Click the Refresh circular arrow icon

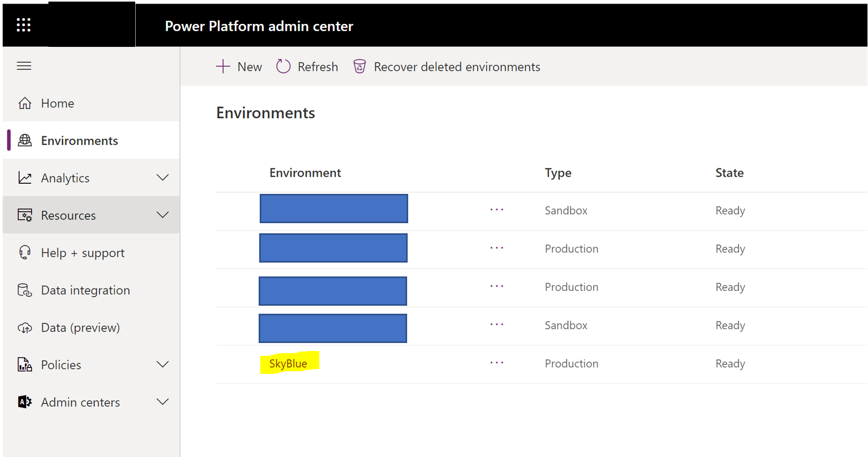[x=283, y=67]
